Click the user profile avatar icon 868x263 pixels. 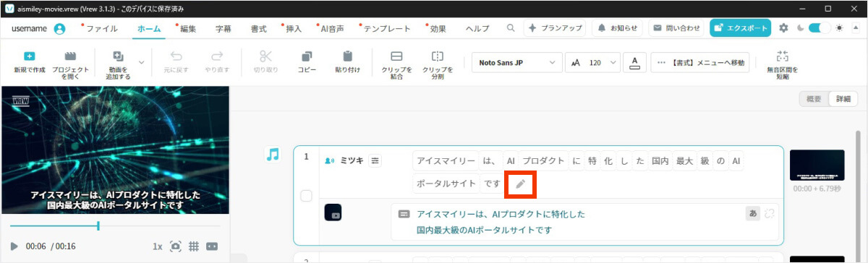(59, 29)
